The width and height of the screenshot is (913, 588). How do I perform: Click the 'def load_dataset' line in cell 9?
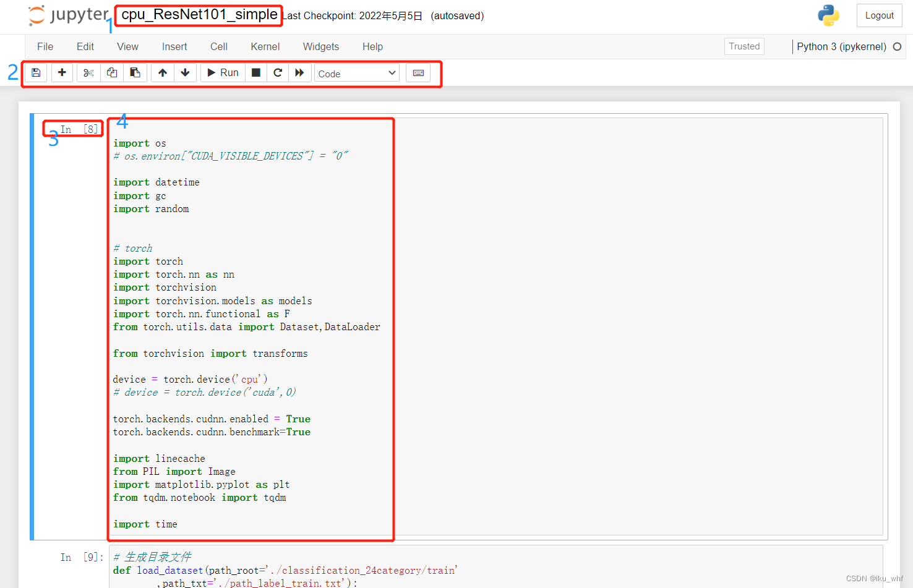(x=285, y=570)
